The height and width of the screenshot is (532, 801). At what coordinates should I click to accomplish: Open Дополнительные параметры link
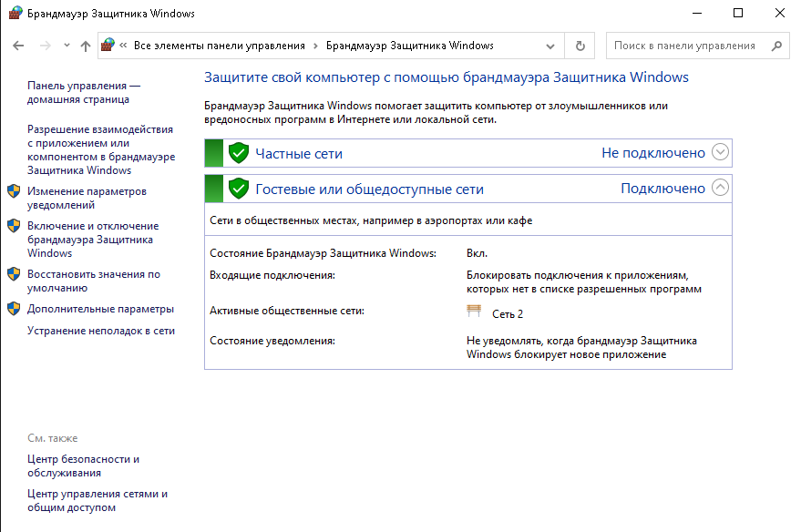(x=100, y=309)
